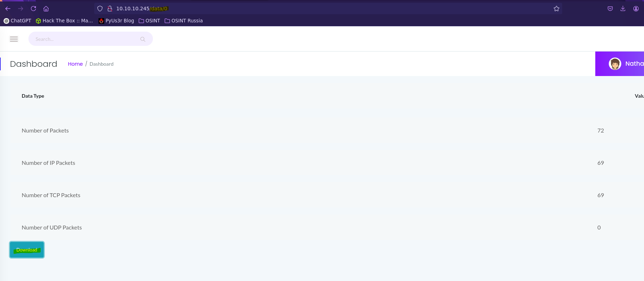Viewport: 644px width, 281px height.
Task: Click the magnifier icon in search box
Action: tap(143, 39)
